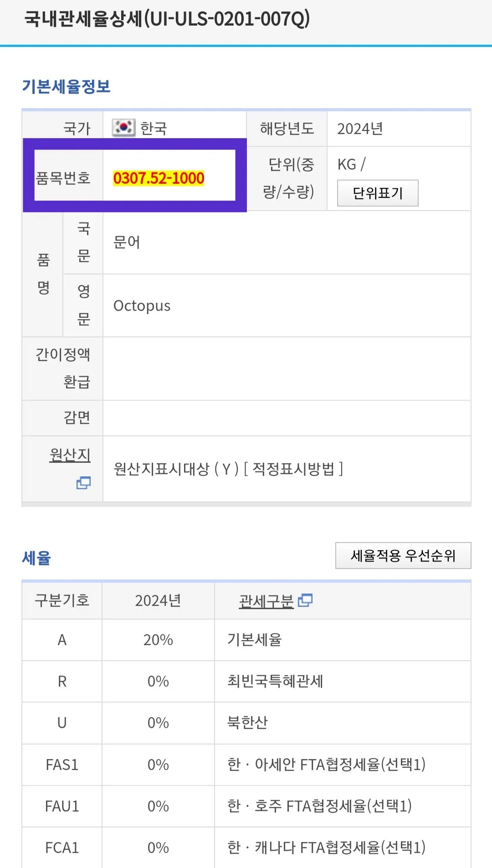Viewport: 492px width, 868px height.
Task: Click the highlighted item number 0307.52-1000
Action: (159, 179)
